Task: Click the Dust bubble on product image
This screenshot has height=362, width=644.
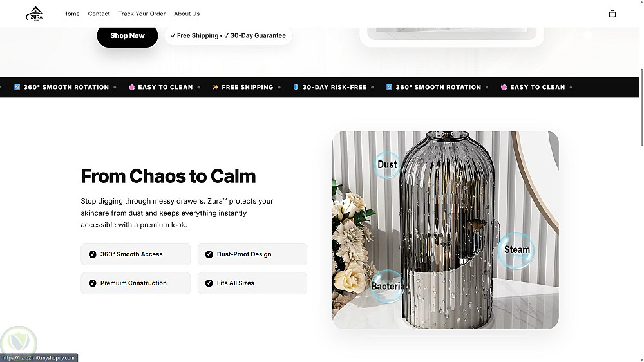Action: (387, 165)
